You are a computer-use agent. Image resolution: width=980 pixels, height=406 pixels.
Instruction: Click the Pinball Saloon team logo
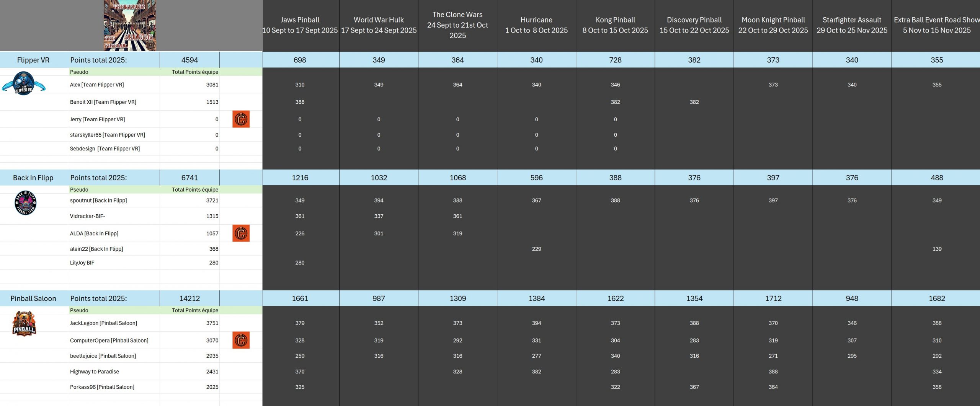(24, 324)
